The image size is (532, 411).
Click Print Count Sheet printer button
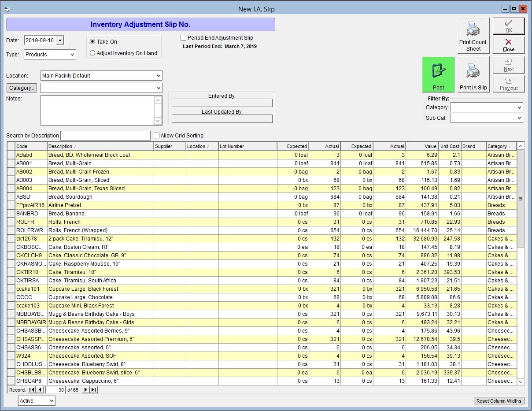coord(473,36)
